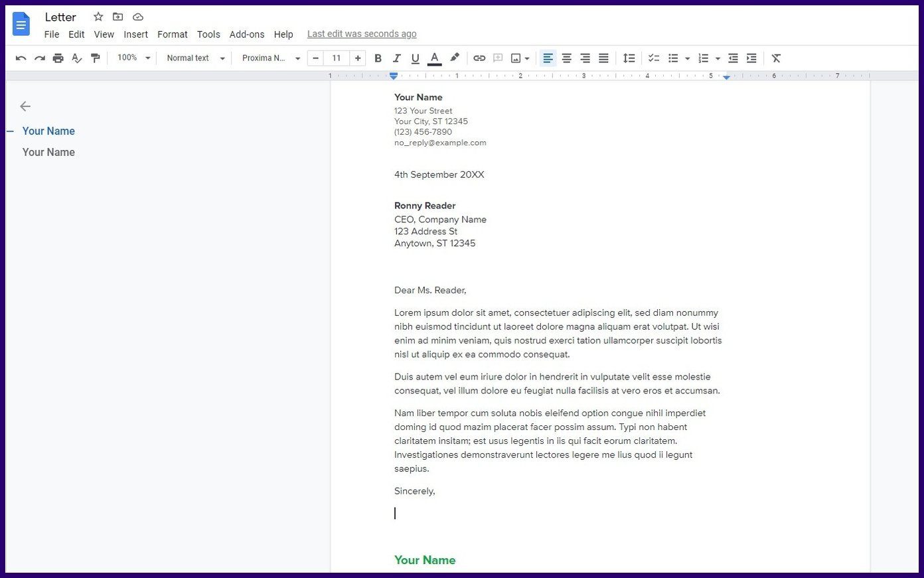Check the cloud save status icon
This screenshot has width=924, height=578.
click(138, 17)
